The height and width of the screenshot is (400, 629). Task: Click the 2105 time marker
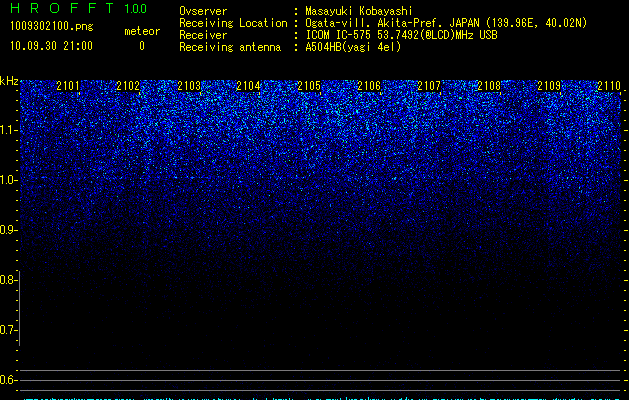(309, 85)
